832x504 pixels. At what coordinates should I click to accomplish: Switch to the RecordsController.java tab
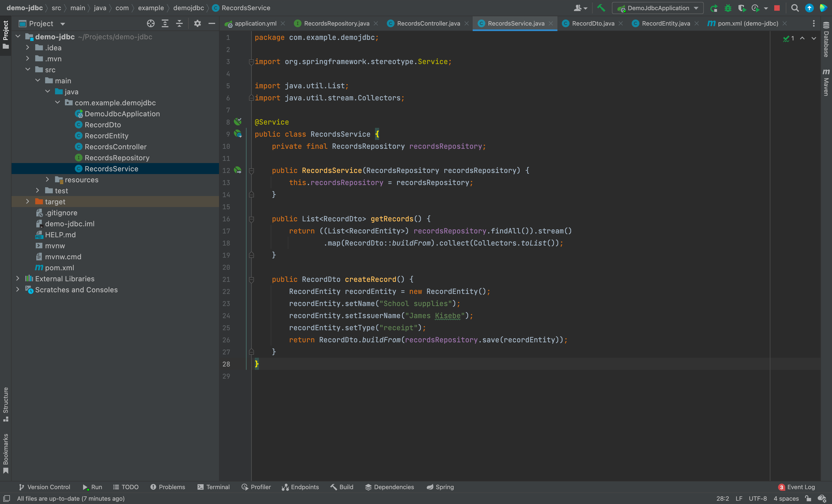tap(428, 23)
